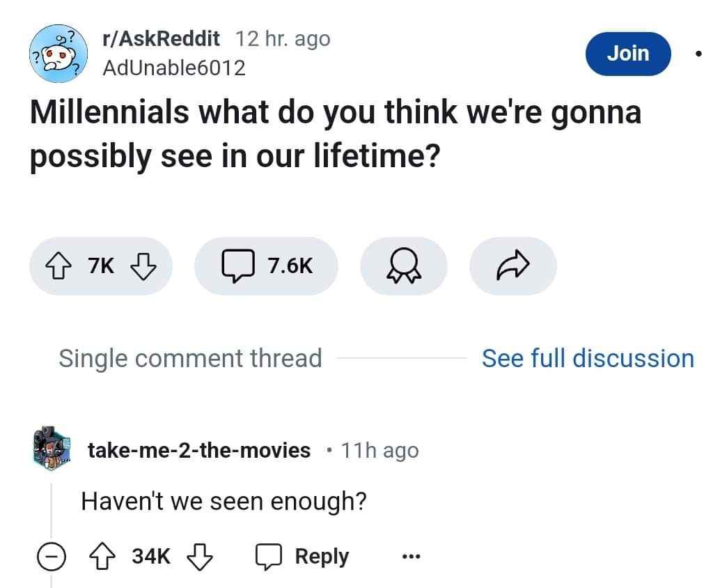This screenshot has width=704, height=588.
Task: Visit AdUnable6012's profile
Action: point(173,68)
